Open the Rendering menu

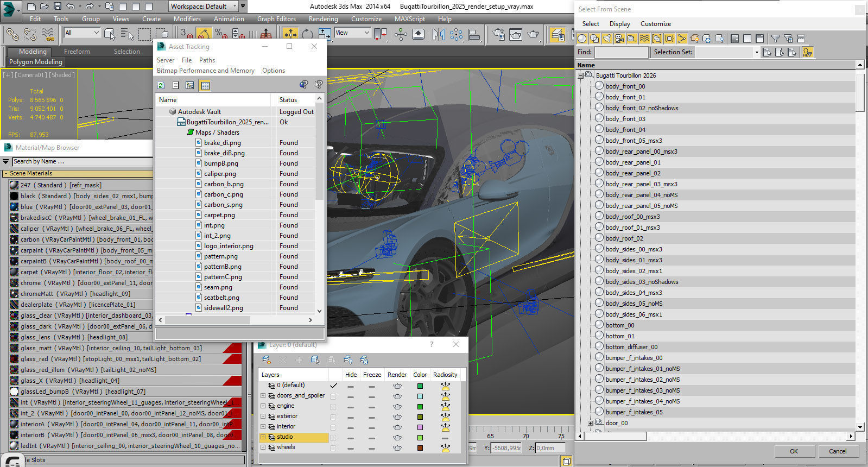(x=323, y=18)
